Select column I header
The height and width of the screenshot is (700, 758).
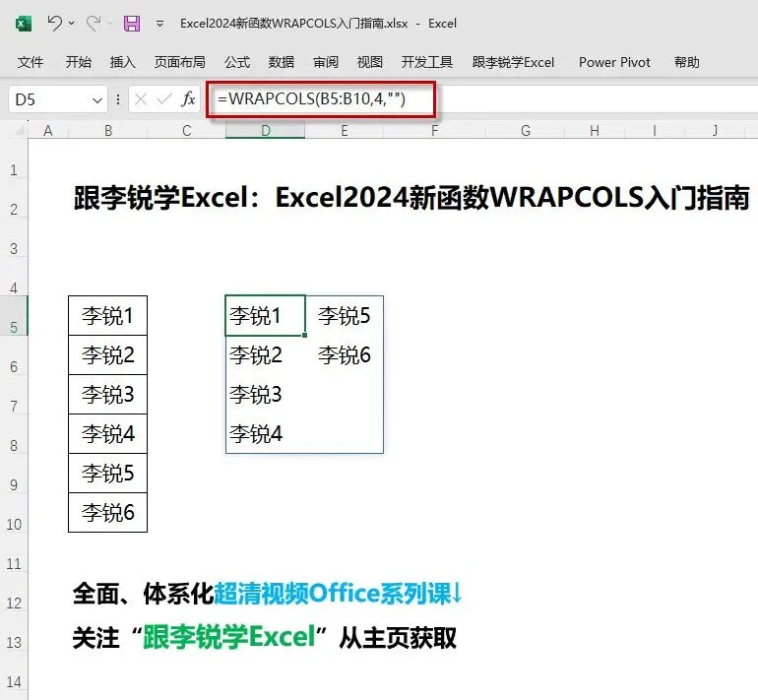[655, 131]
